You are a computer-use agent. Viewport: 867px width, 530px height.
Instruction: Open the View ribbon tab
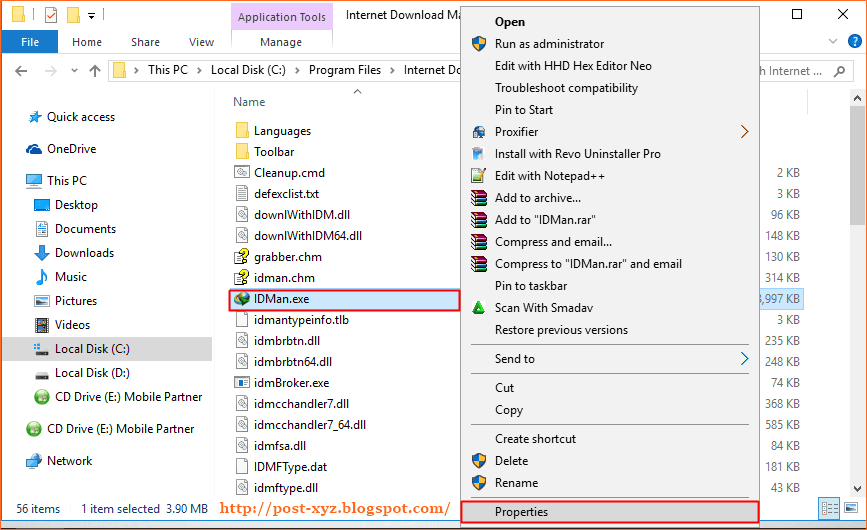[x=201, y=42]
